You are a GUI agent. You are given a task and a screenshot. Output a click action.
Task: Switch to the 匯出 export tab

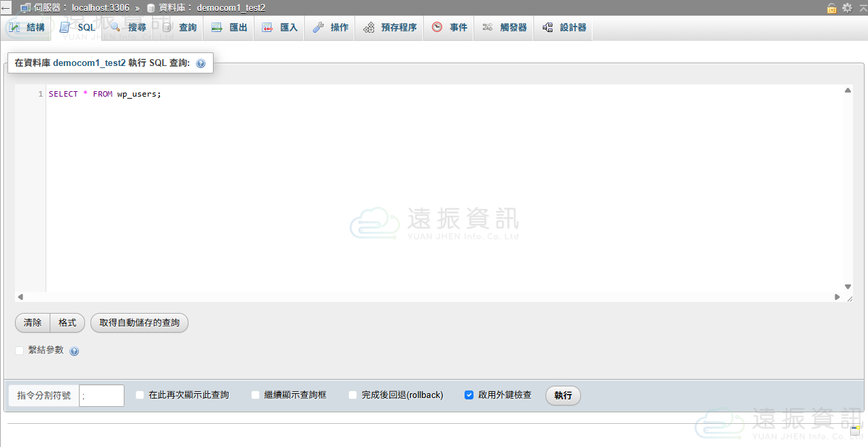click(x=229, y=28)
